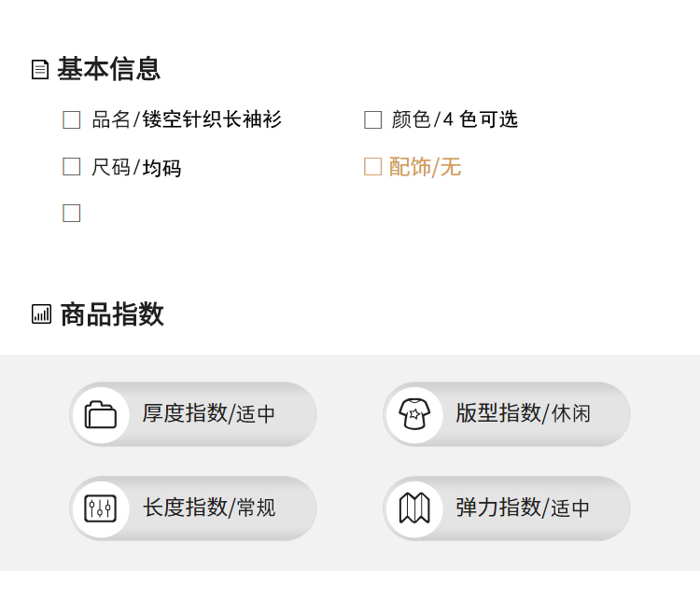Click the sliders icon for 长度指数
This screenshot has height=612, width=700.
point(101,508)
